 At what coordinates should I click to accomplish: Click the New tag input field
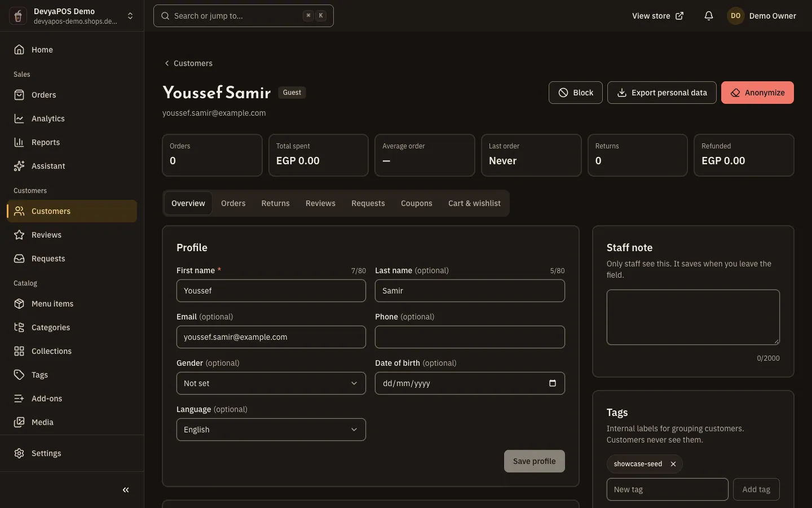pyautogui.click(x=668, y=489)
